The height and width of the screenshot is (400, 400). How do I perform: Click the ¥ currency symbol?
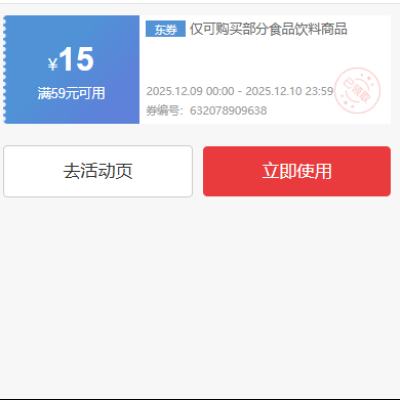53,64
